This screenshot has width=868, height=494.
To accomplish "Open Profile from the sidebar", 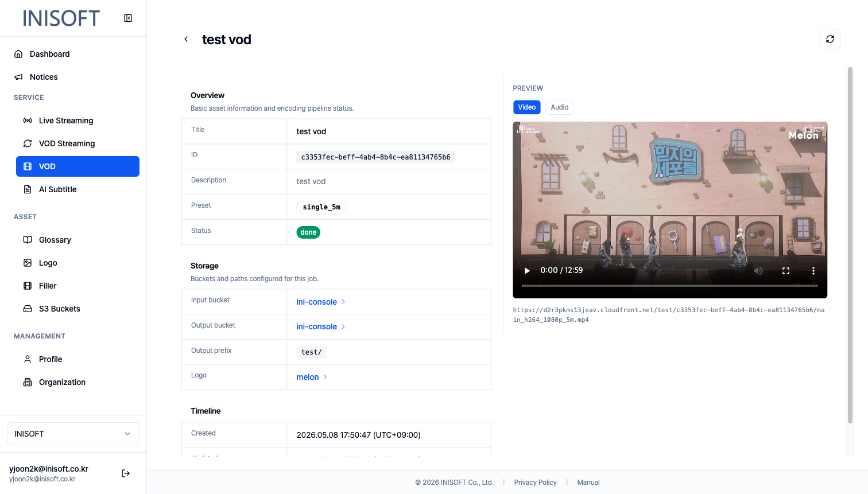I will [x=77, y=359].
